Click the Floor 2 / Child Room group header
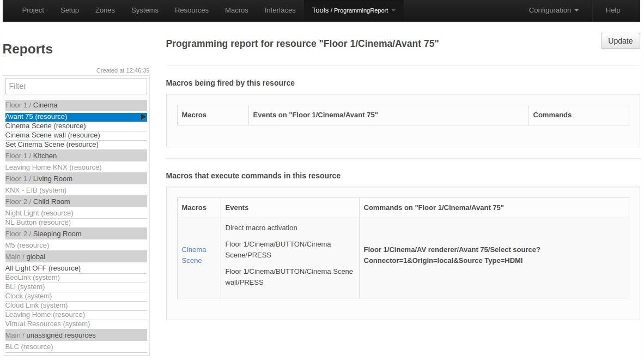The width and height of the screenshot is (644, 360). tap(76, 202)
